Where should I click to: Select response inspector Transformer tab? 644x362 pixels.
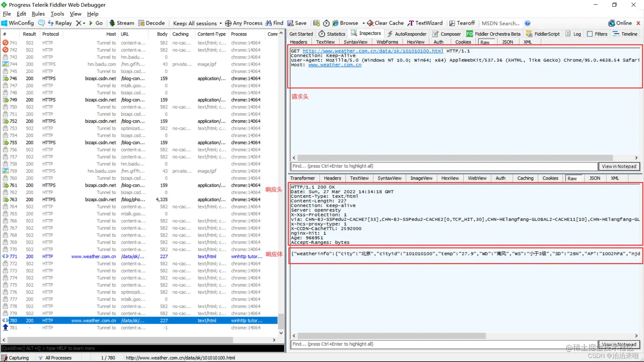coord(302,178)
